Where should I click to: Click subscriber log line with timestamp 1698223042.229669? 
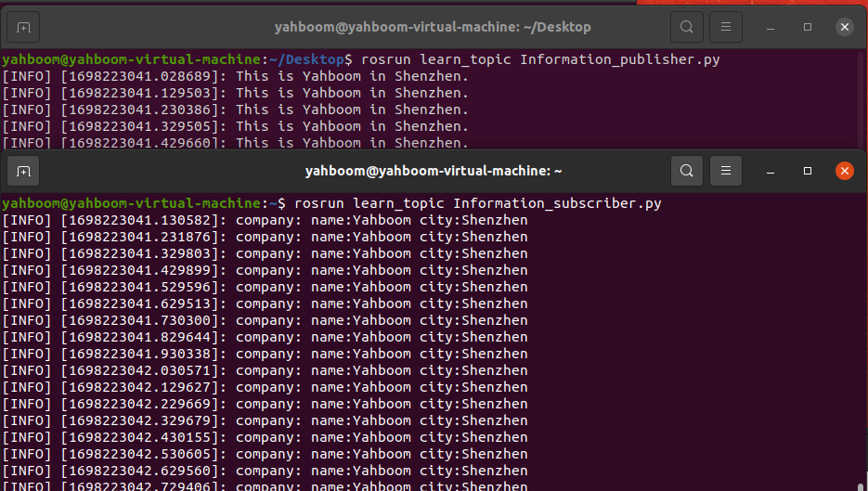pyautogui.click(x=265, y=404)
